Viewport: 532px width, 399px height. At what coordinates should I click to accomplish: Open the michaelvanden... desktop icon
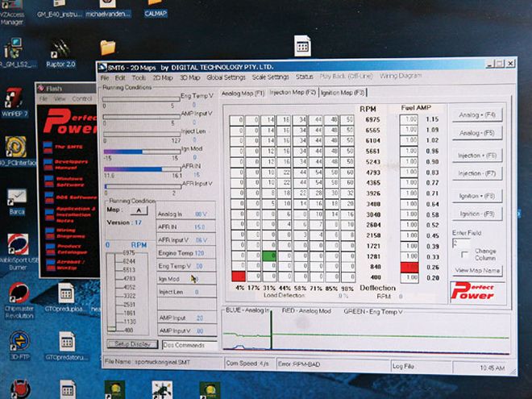pyautogui.click(x=107, y=9)
